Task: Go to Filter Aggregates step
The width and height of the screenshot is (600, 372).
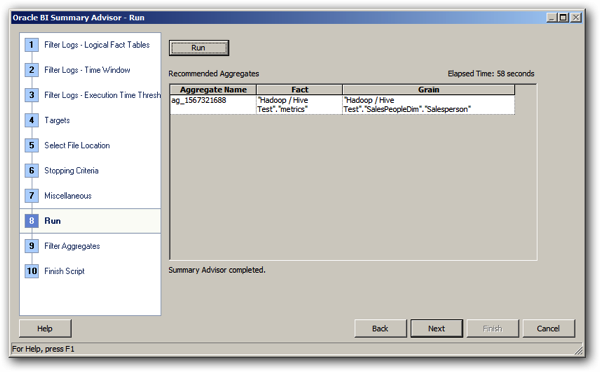Action: (72, 246)
